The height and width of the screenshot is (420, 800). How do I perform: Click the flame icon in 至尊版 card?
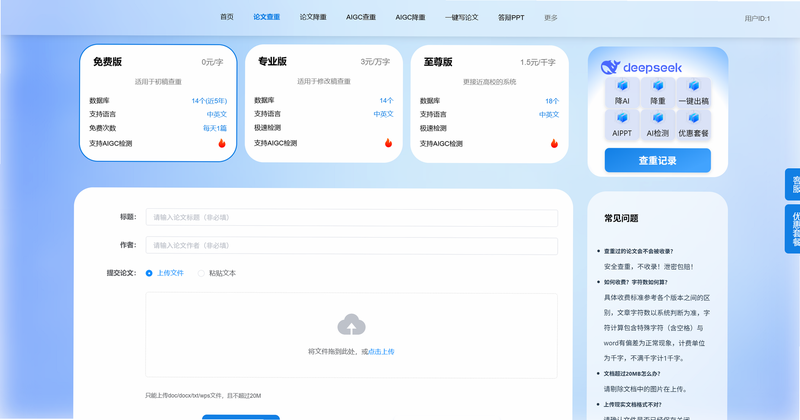pos(554,143)
